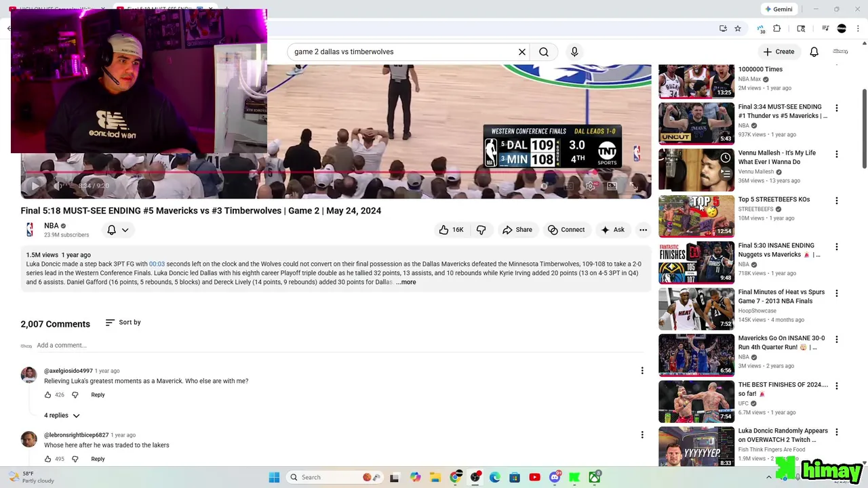
Task: Open the account avatar in the YouTube header
Action: click(841, 52)
